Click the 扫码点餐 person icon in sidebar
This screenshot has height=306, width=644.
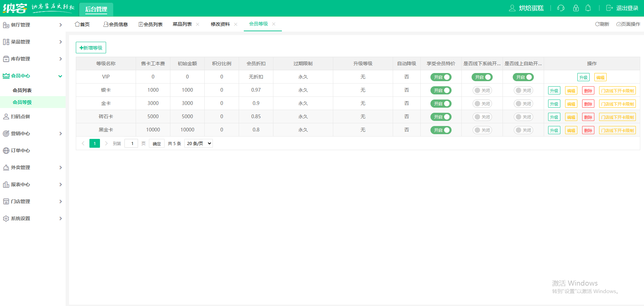pos(6,116)
